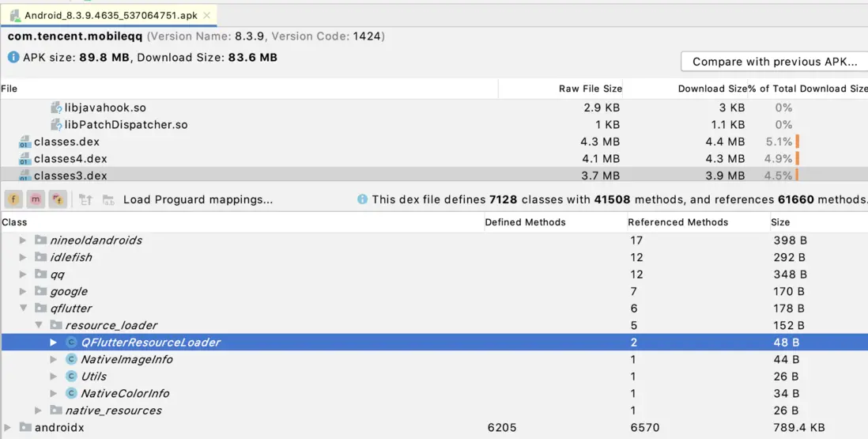Click classes4.dex file icon
This screenshot has width=868, height=439.
(25, 159)
